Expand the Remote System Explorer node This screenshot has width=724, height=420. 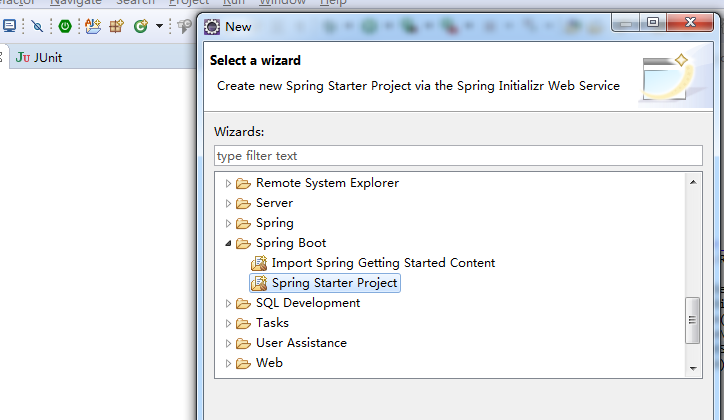tap(228, 183)
